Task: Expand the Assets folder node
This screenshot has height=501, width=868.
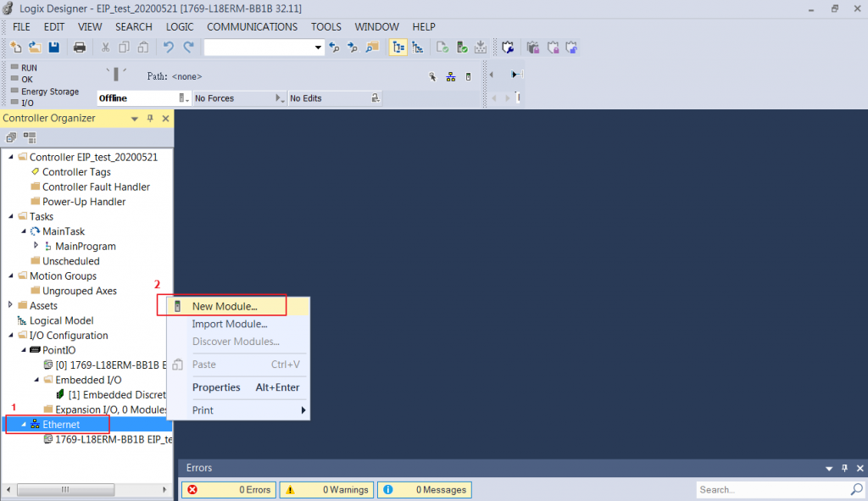Action: 10,305
